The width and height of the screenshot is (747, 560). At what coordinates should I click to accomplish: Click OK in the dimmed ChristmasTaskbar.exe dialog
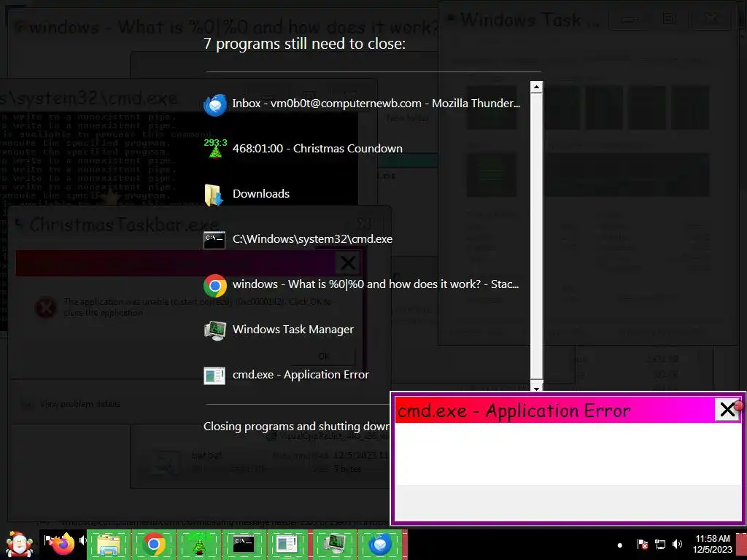pyautogui.click(x=324, y=356)
